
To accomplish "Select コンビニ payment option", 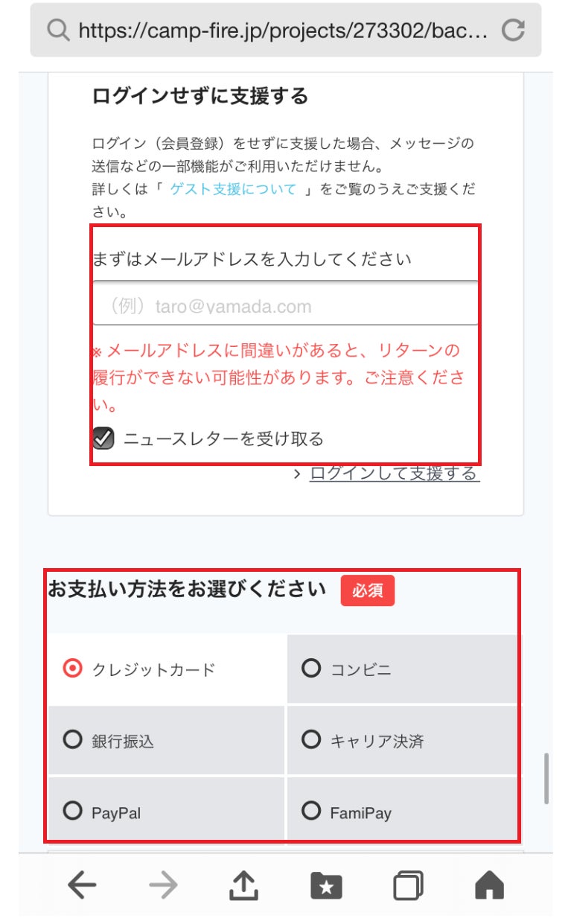I will pos(311,669).
